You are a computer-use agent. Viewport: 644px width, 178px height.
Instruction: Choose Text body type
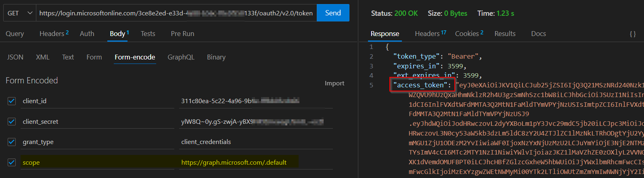(68, 57)
